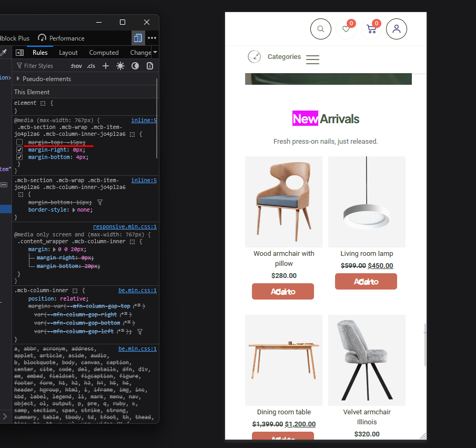Toggle light color scheme simulation sun icon
The width and height of the screenshot is (476, 448).
point(120,66)
